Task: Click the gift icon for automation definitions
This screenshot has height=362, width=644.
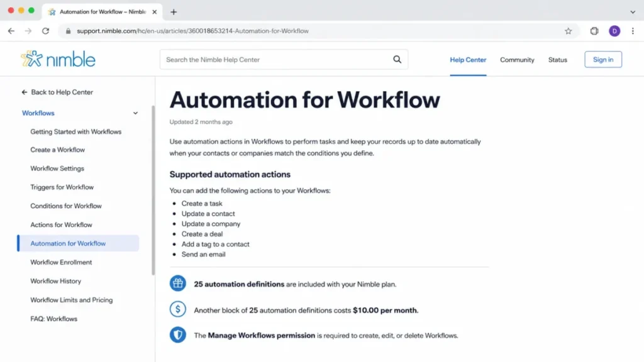Action: (178, 283)
